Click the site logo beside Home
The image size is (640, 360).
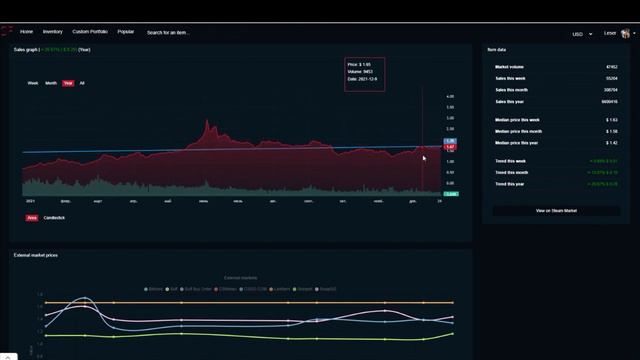(6, 31)
